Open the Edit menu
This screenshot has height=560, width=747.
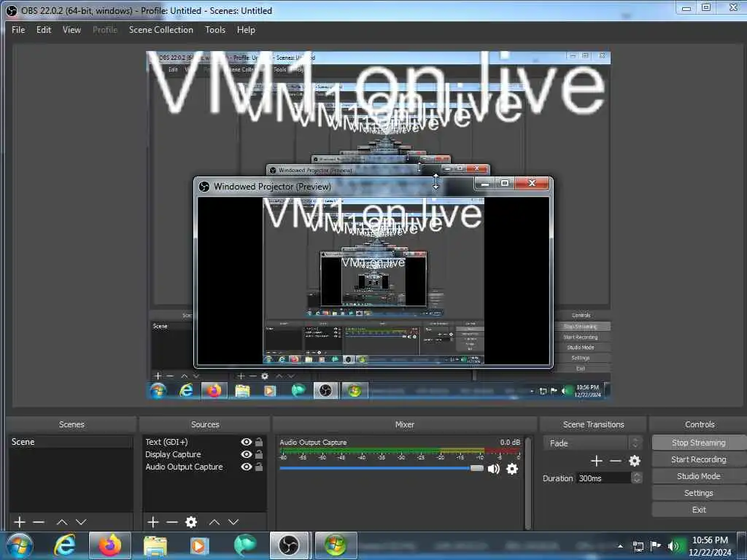click(44, 29)
